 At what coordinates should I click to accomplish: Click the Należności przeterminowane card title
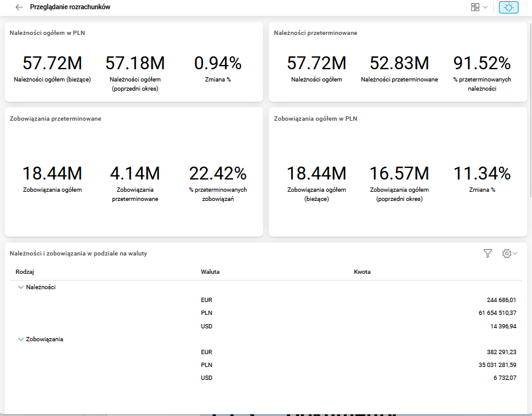(316, 33)
